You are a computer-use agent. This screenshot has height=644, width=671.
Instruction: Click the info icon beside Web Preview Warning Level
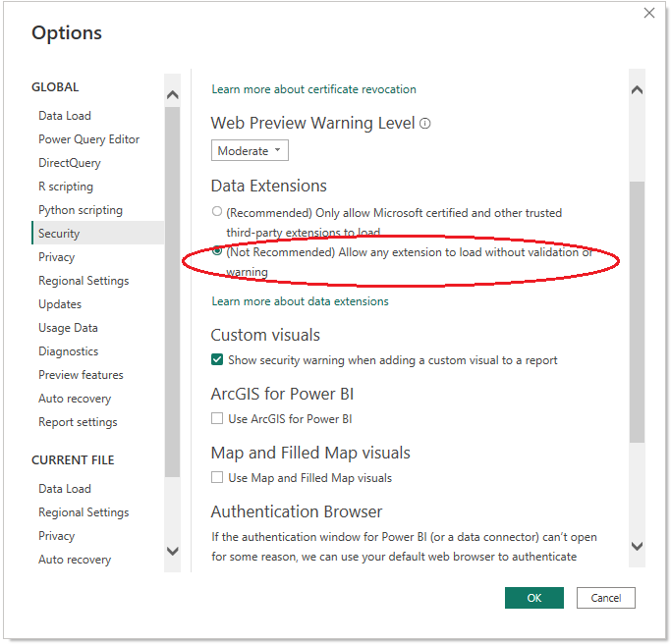click(x=425, y=124)
